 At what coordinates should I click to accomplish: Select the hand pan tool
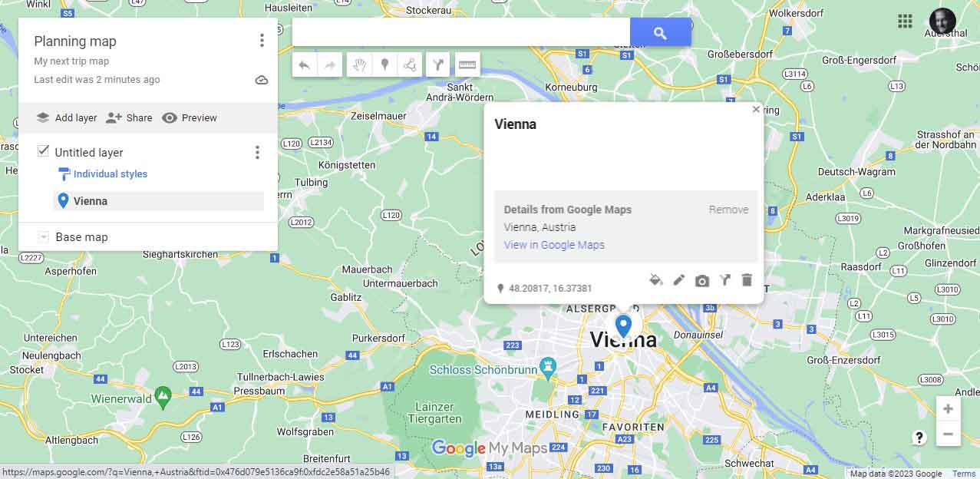click(x=359, y=65)
